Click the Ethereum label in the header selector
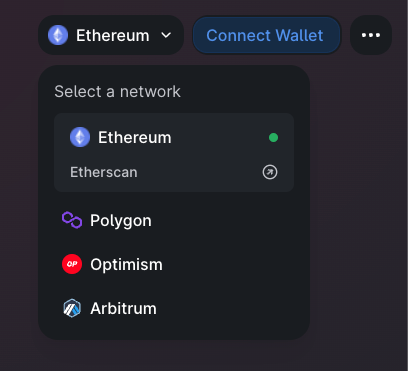This screenshot has height=371, width=408. click(x=113, y=35)
